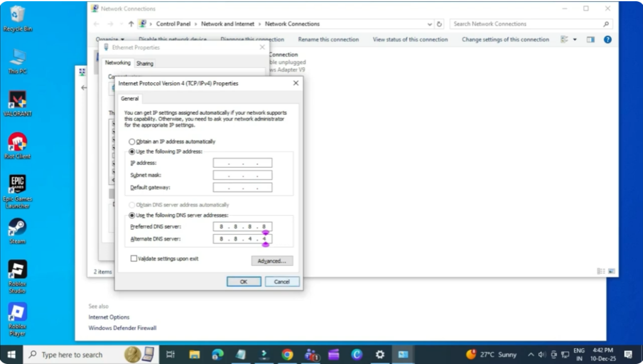This screenshot has height=364, width=643.
Task: Enable Validate settings upon exit
Action: (133, 258)
